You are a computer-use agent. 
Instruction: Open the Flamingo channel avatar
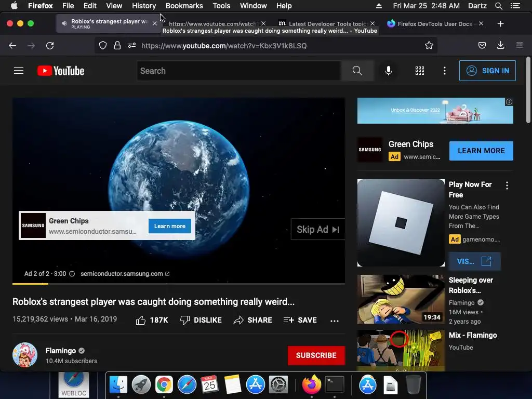25,355
